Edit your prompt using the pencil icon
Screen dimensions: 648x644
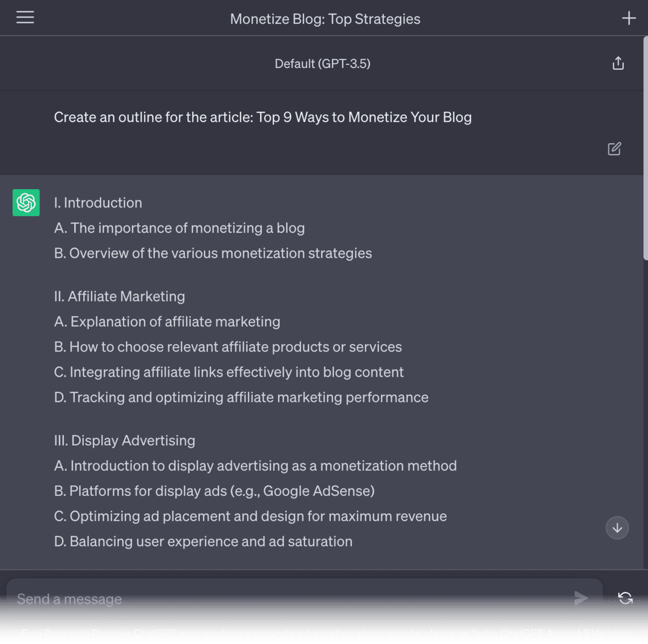coord(614,149)
